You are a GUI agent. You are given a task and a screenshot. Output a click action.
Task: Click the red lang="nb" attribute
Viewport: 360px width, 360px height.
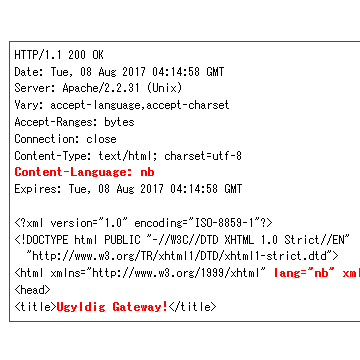[304, 273]
